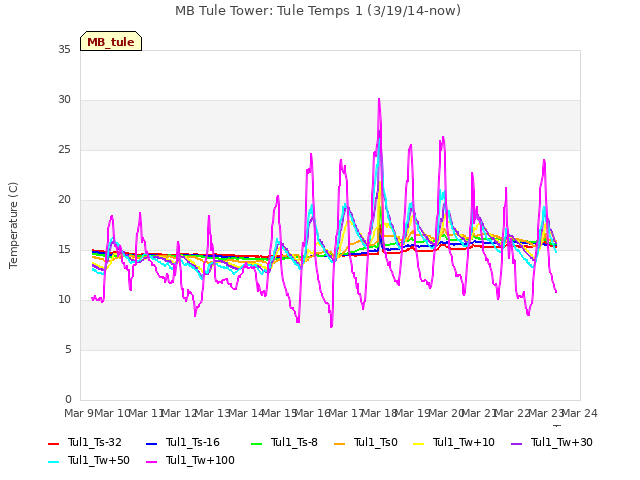This screenshot has width=640, height=480.
Task: Click the red Tul1_Ts-32 legend swatch
Action: pos(53,444)
